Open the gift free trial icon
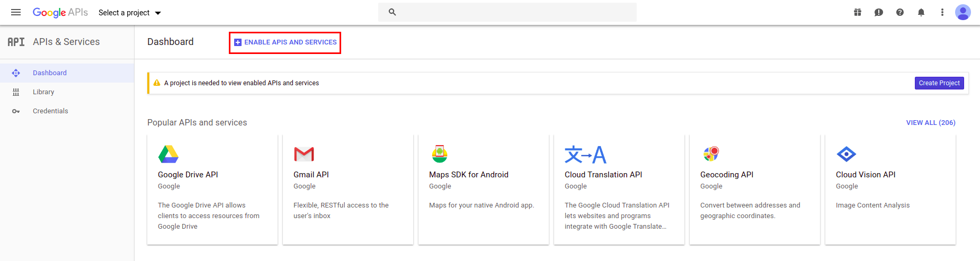 pyautogui.click(x=858, y=12)
